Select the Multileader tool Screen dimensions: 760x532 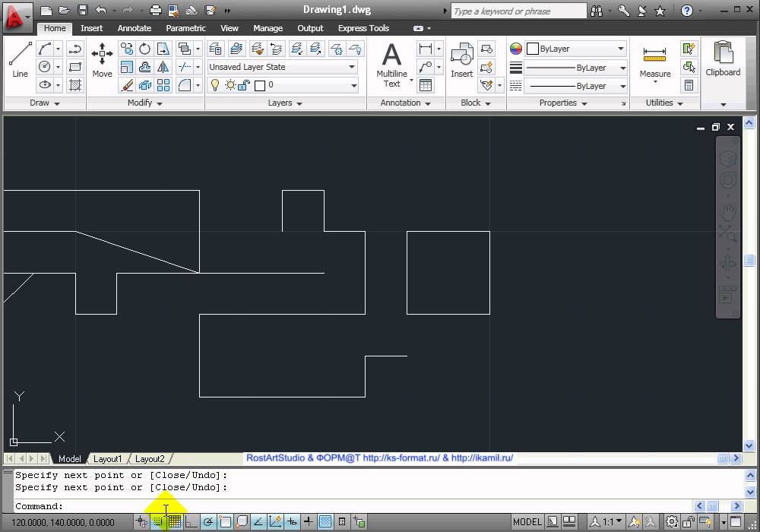425,67
